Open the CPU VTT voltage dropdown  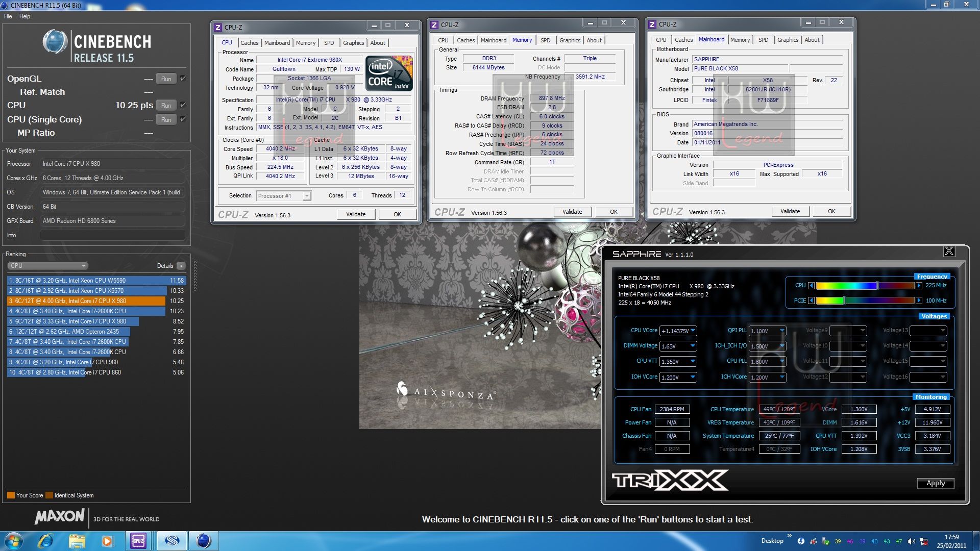point(693,361)
